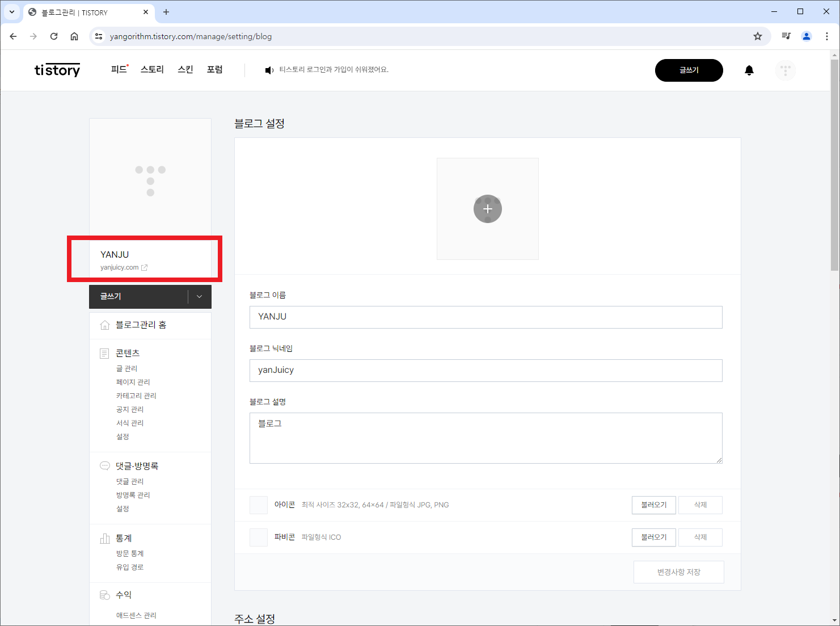Open 피드 in top navigation

(120, 70)
